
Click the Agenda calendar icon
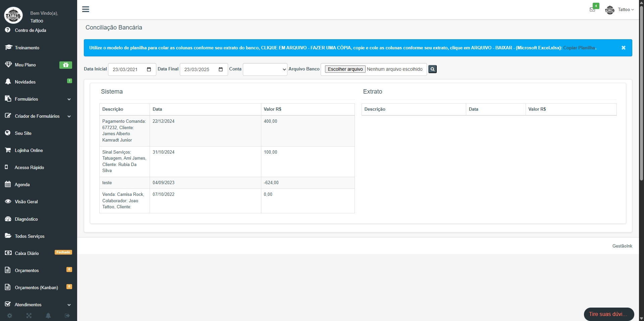click(x=8, y=184)
